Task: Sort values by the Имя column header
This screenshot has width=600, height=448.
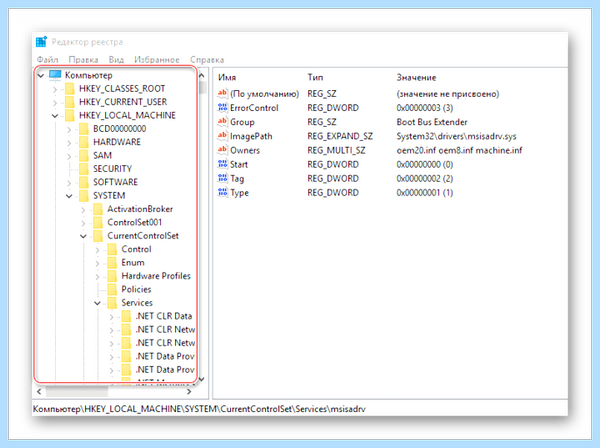Action: (227, 78)
